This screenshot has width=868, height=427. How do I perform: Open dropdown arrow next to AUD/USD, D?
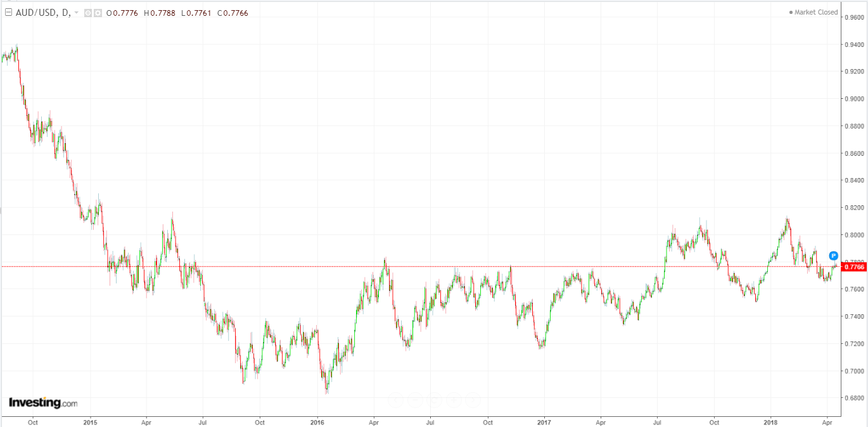pyautogui.click(x=76, y=13)
